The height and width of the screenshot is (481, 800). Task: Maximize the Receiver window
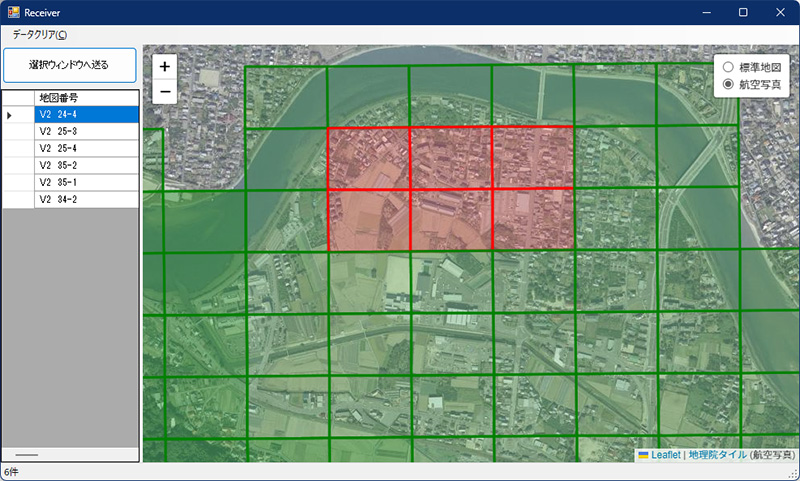click(743, 12)
